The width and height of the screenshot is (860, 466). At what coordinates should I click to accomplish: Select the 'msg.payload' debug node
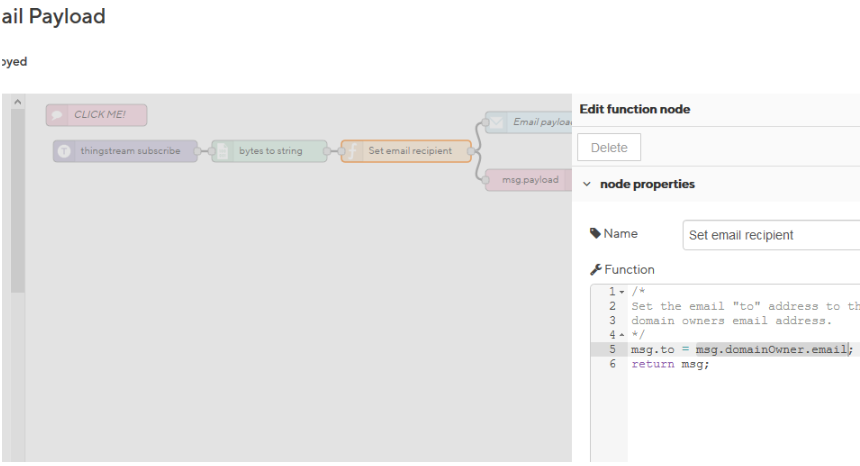529,180
